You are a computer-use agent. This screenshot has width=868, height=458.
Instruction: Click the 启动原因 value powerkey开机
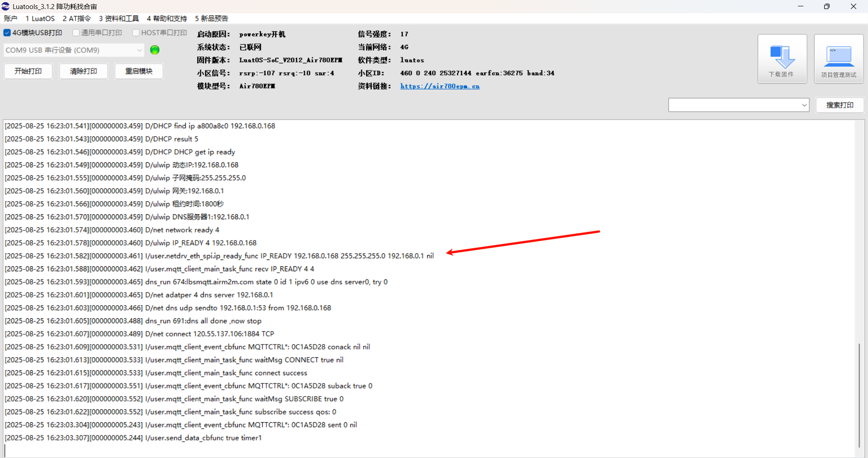click(262, 34)
